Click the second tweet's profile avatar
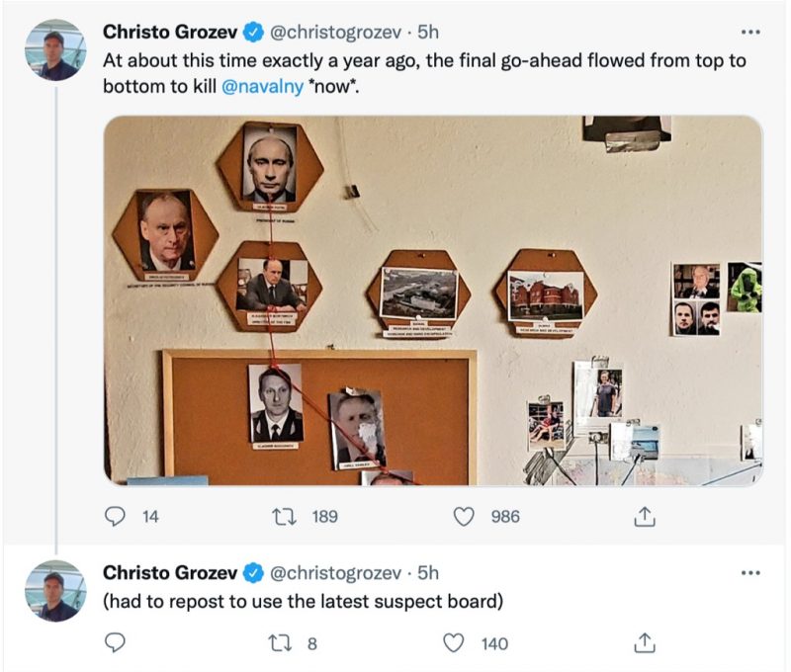 (x=55, y=590)
